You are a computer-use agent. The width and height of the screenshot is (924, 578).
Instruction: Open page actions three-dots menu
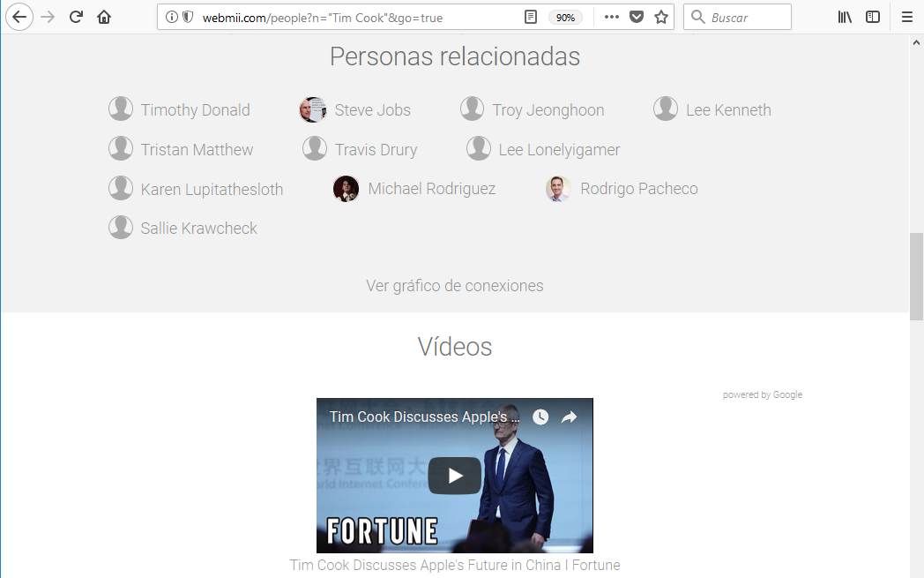[x=612, y=17]
